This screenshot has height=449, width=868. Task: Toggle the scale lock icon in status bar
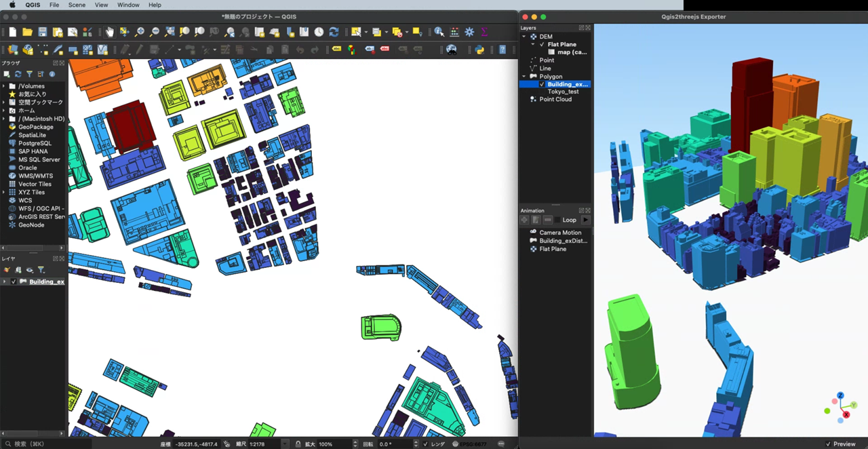point(298,444)
